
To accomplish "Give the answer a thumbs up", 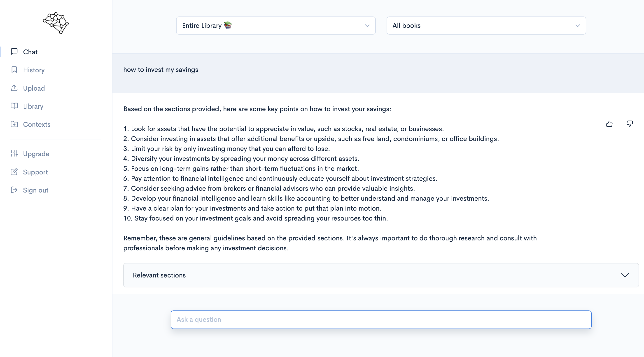I will click(x=609, y=124).
